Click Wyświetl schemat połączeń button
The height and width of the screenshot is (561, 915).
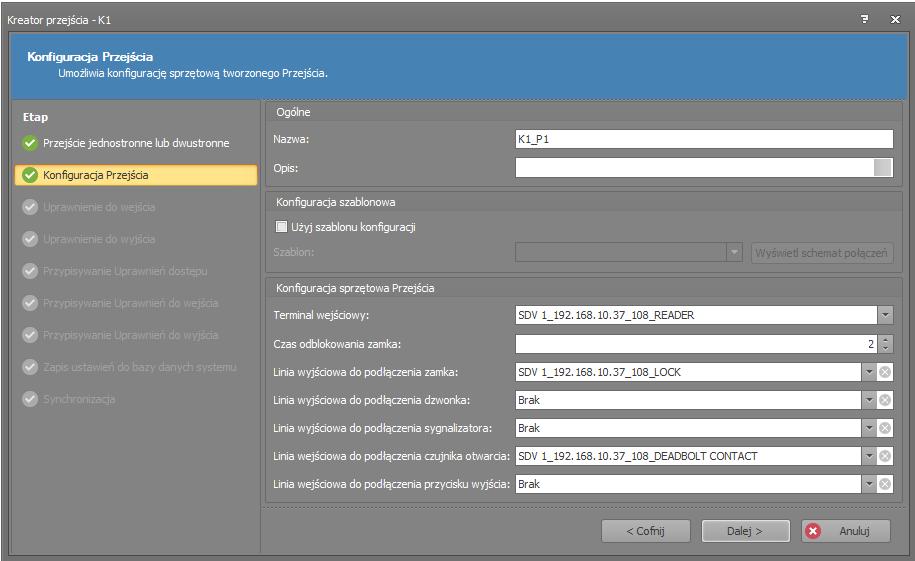click(x=822, y=253)
